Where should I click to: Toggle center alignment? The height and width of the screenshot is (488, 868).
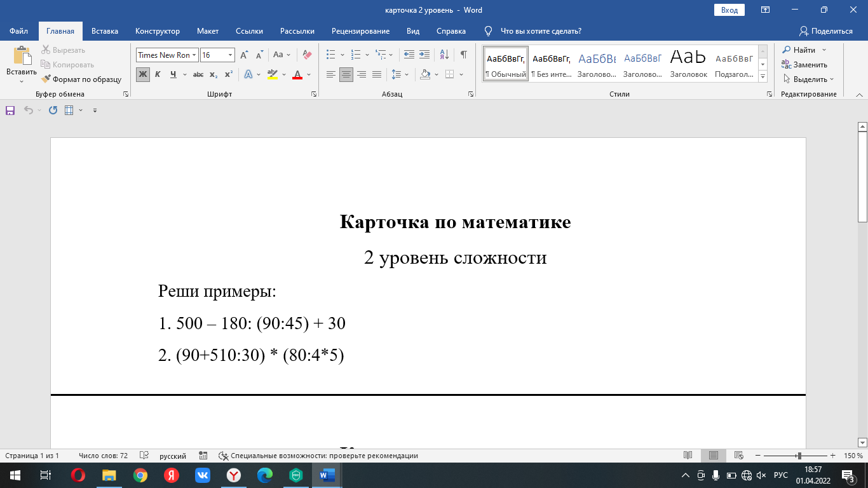(346, 74)
